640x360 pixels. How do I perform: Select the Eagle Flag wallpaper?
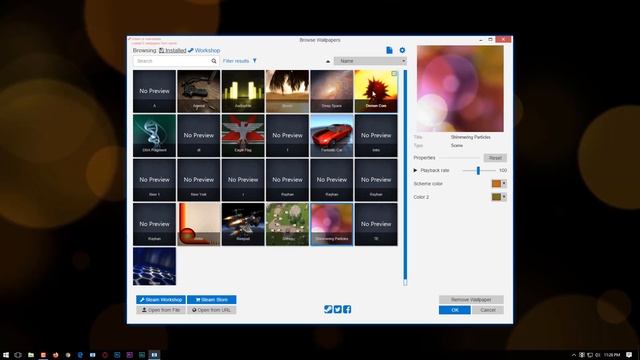point(243,136)
